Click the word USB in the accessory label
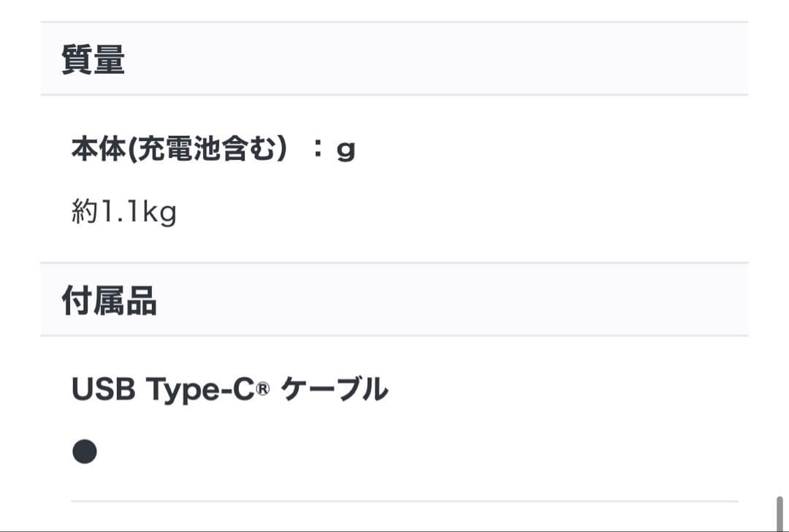 click(103, 390)
